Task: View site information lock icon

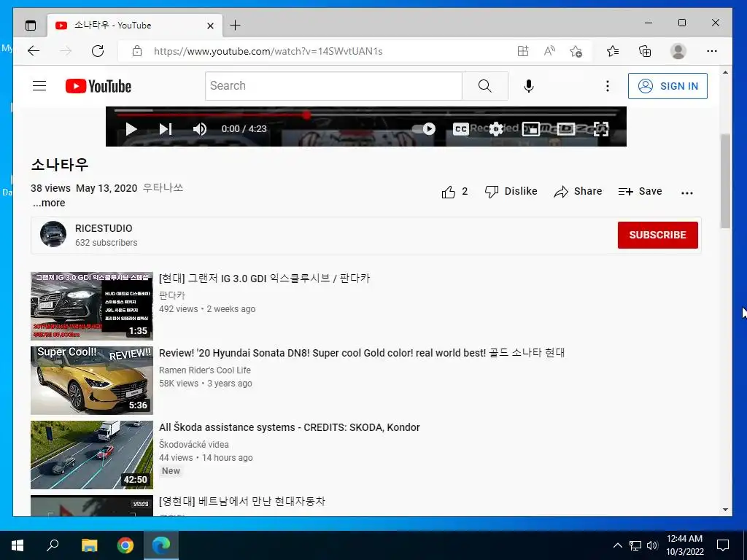Action: (x=137, y=51)
